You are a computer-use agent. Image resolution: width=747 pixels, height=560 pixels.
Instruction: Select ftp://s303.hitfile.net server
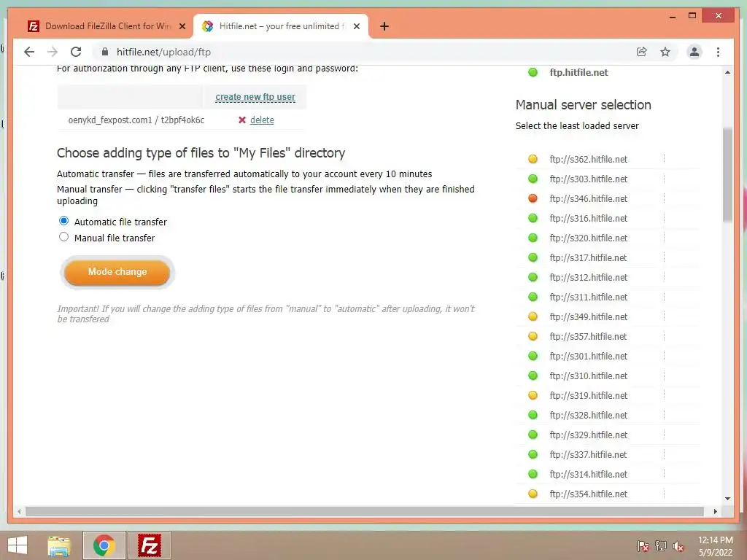click(x=589, y=179)
